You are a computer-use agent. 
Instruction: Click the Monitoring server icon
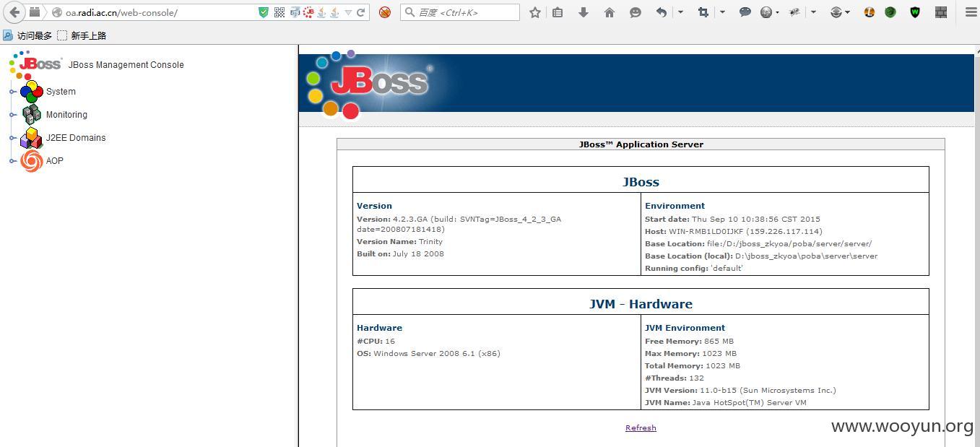coord(32,115)
